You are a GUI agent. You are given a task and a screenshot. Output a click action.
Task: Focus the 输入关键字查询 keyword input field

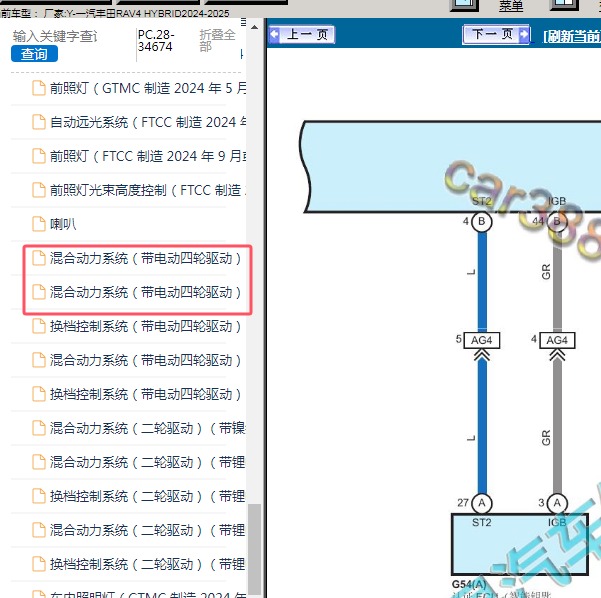coord(55,36)
